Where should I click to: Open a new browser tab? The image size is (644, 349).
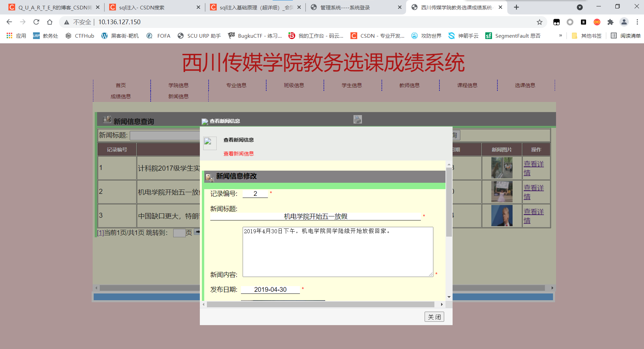[516, 7]
